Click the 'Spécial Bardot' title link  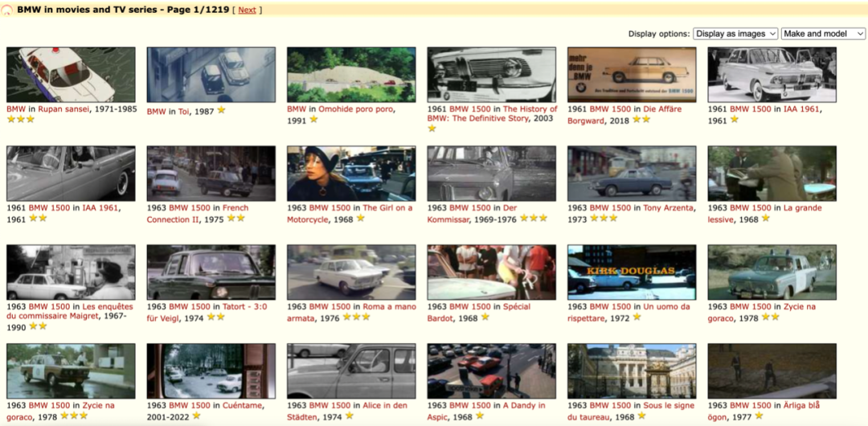pos(479,312)
